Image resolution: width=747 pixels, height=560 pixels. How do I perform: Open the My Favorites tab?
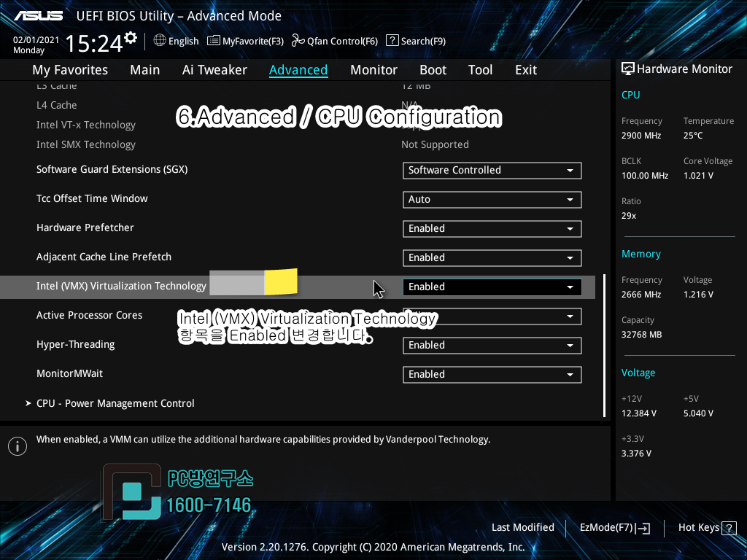70,70
